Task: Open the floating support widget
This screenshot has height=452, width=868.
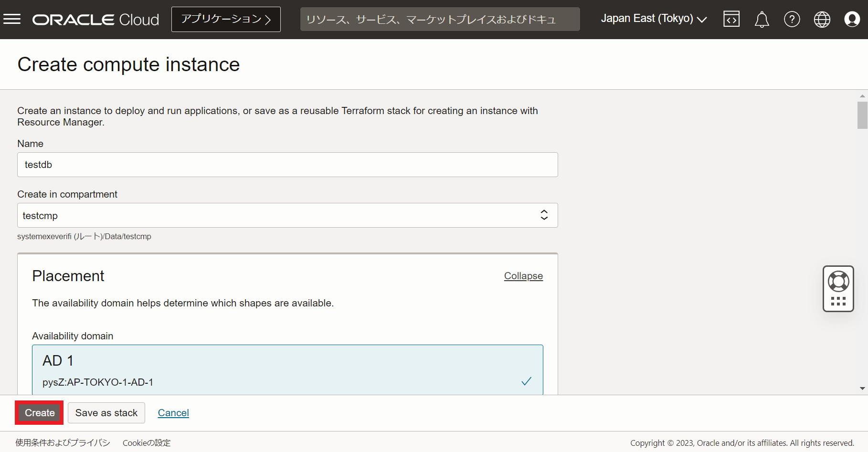Action: [838, 288]
